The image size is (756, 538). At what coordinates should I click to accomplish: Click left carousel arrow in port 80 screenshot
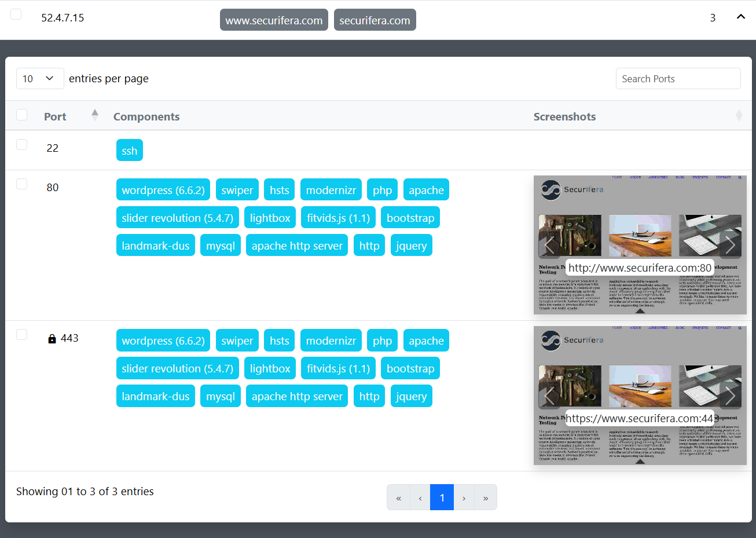click(x=549, y=246)
